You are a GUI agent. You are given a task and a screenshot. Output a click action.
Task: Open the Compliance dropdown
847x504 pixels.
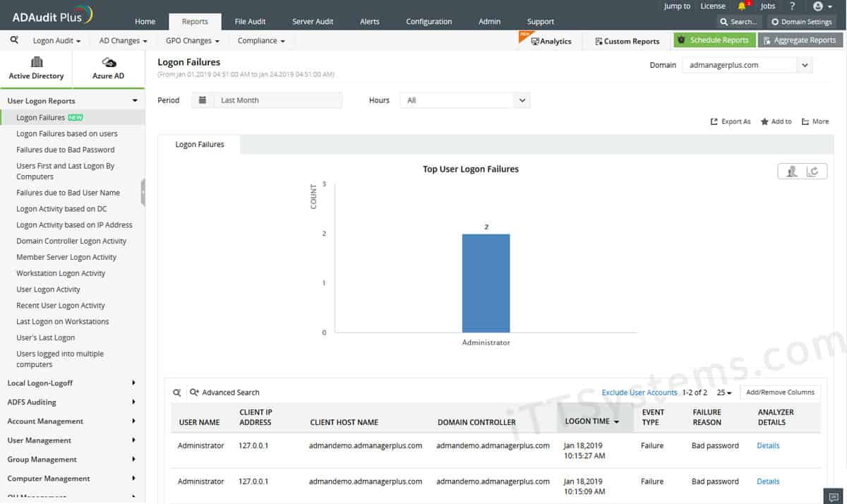261,41
